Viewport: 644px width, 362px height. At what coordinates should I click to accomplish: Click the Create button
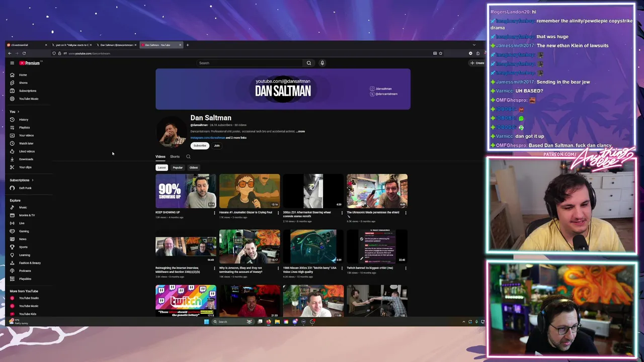(477, 63)
